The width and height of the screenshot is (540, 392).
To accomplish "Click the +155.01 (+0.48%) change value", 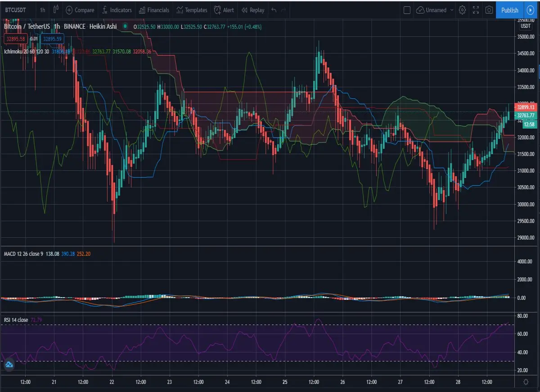I will (243, 27).
